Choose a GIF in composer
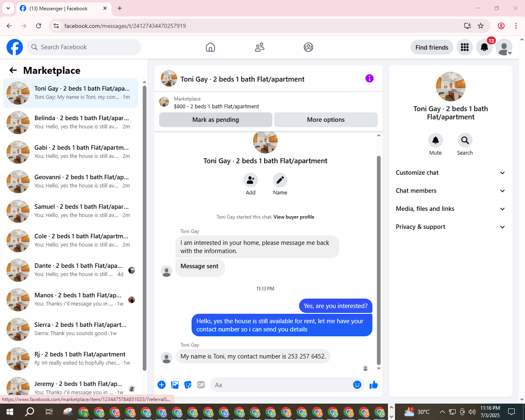525x420 pixels. tap(201, 385)
